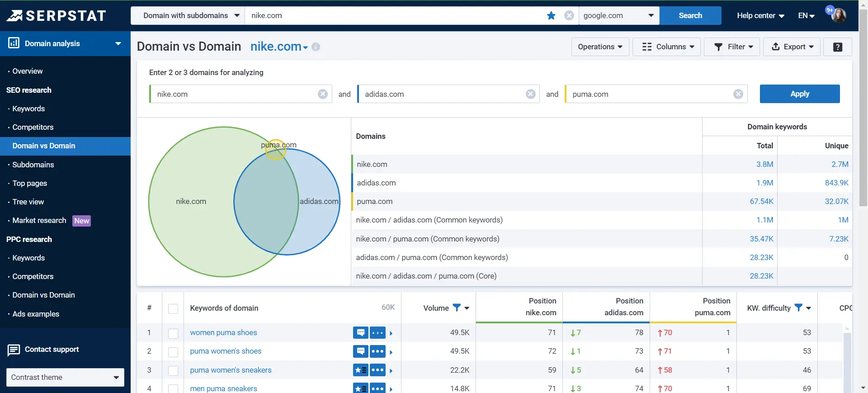
Task: Open adidas.com unique keywords 843.9K link
Action: 836,183
